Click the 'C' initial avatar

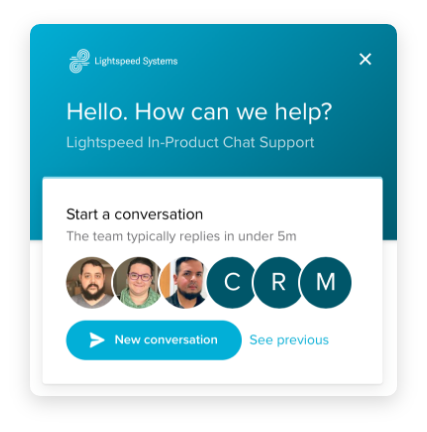pos(232,282)
